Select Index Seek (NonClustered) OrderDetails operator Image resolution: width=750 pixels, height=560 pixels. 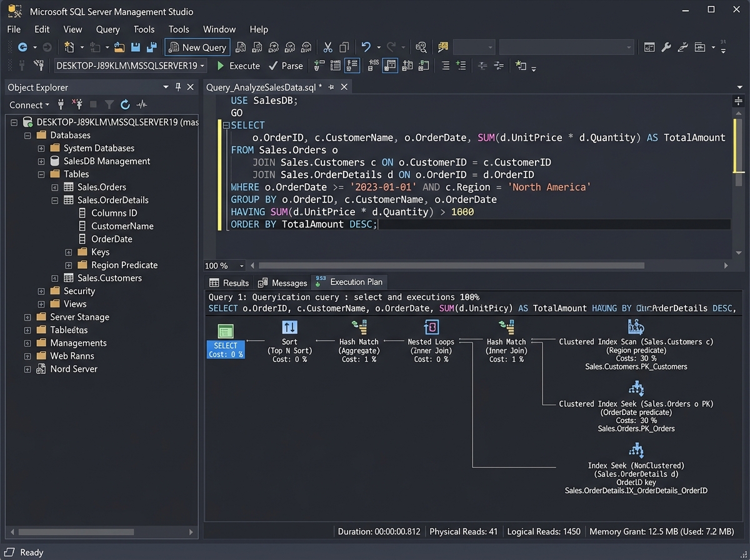(x=636, y=469)
